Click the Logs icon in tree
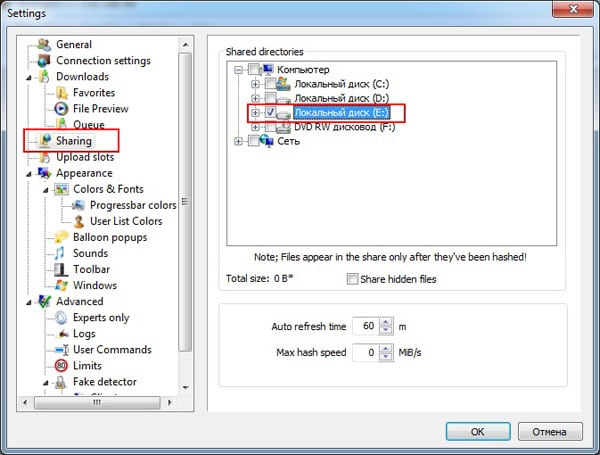600x455 pixels. tap(61, 333)
